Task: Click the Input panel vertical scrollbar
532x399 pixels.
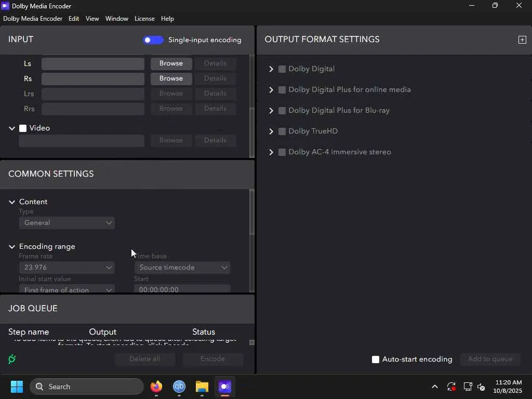Action: 252,132
